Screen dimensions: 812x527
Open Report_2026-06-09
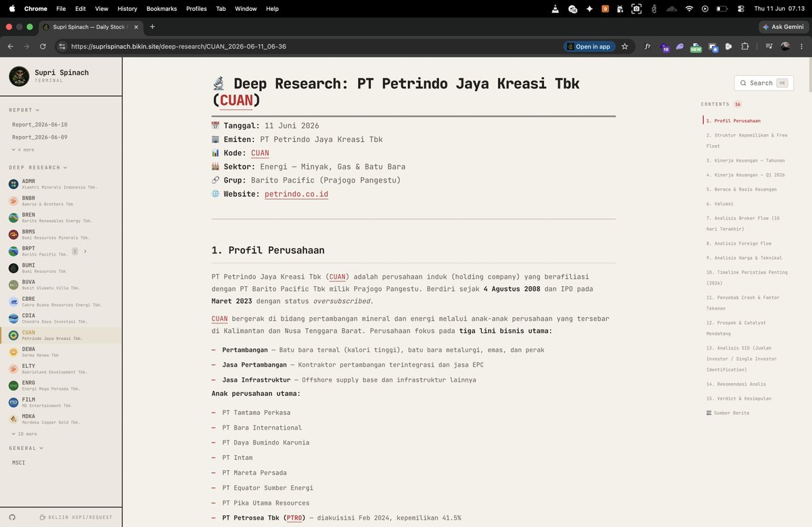pos(39,137)
